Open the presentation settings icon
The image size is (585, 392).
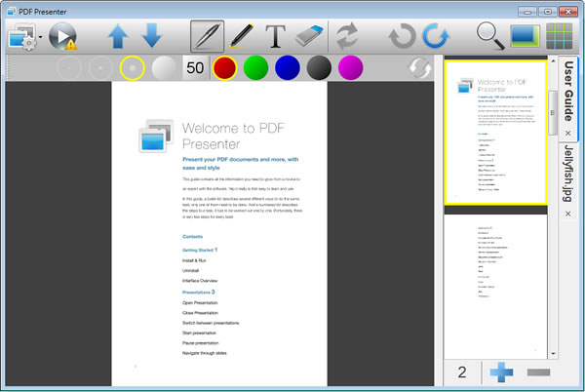21,36
